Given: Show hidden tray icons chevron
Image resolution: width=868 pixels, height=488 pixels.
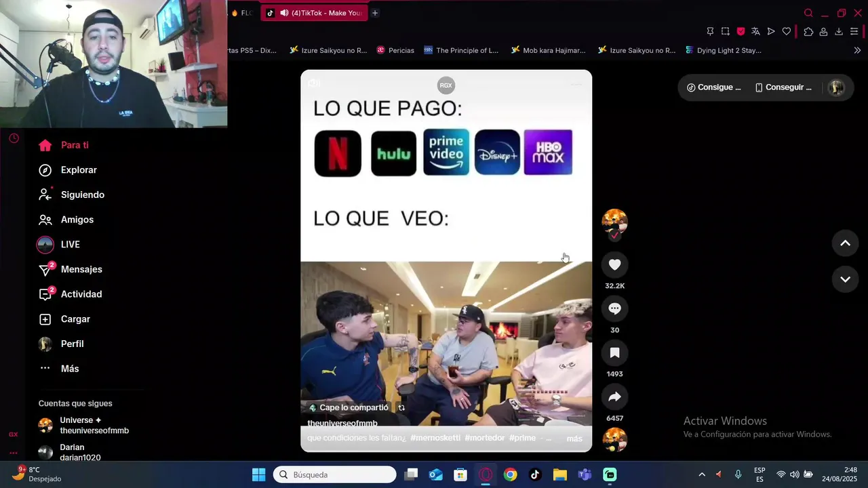Looking at the screenshot, I should coord(702,475).
